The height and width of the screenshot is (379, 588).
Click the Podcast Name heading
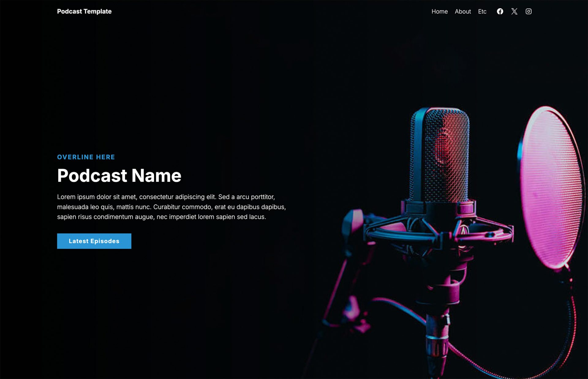[119, 175]
